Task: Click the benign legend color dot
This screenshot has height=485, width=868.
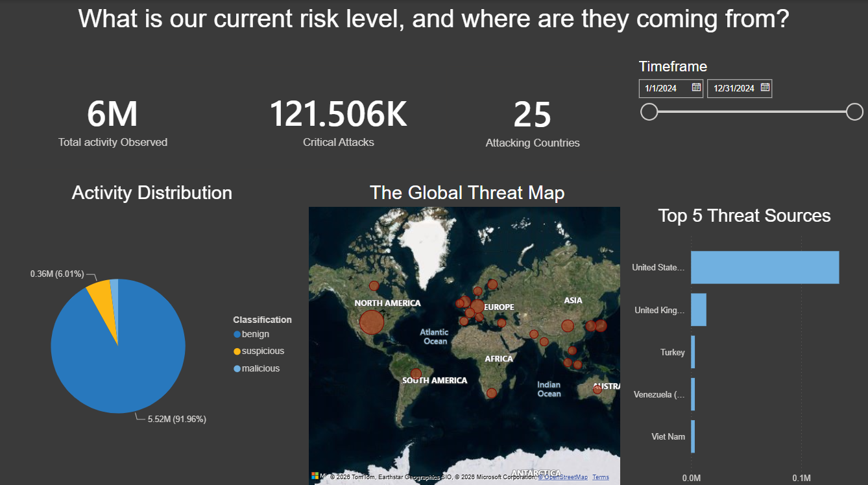Action: pos(237,335)
